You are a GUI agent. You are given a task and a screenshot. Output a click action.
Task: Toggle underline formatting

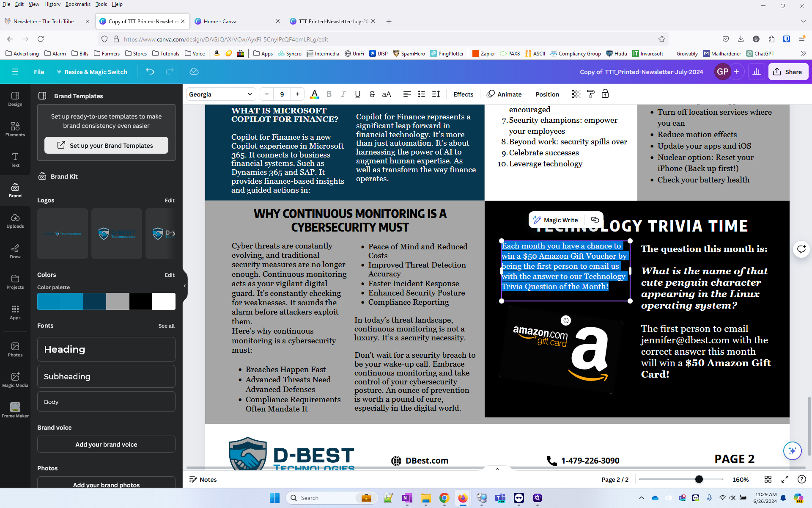(358, 94)
